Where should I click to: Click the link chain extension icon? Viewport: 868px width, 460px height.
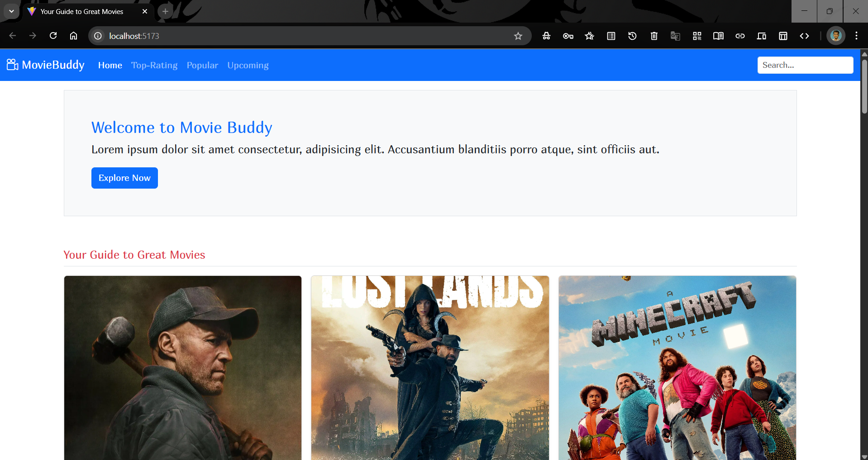(740, 36)
